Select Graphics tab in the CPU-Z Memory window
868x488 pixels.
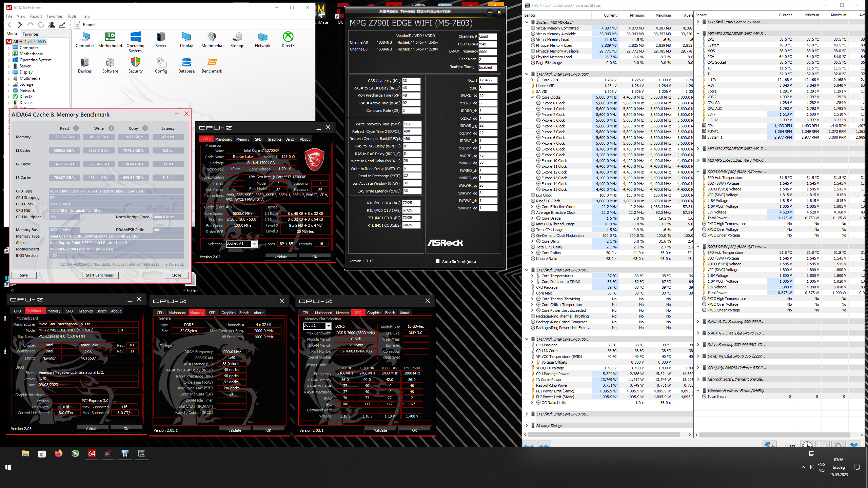point(228,313)
